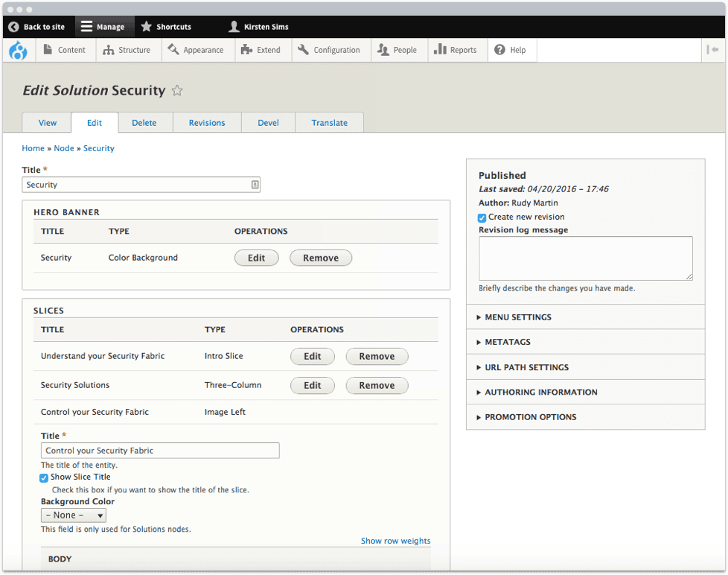
Task: Click the Reports bar chart icon
Action: click(440, 49)
